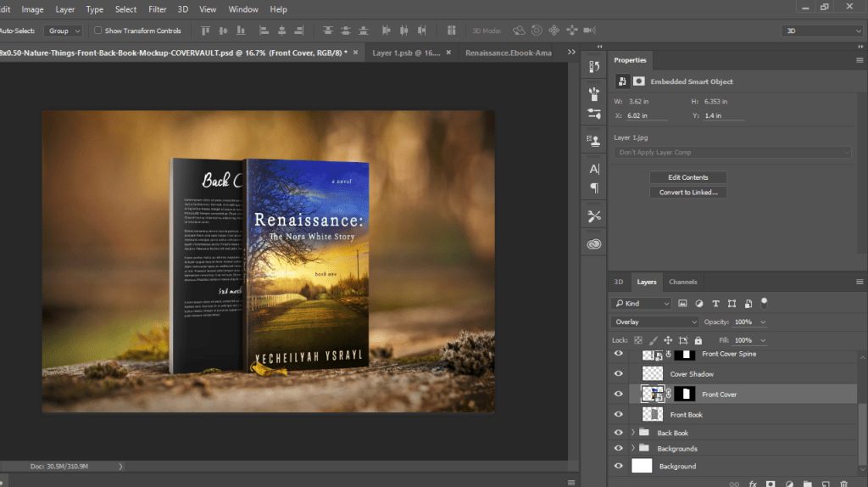The height and width of the screenshot is (487, 868).
Task: Click the filter for type layers icon
Action: 715,303
